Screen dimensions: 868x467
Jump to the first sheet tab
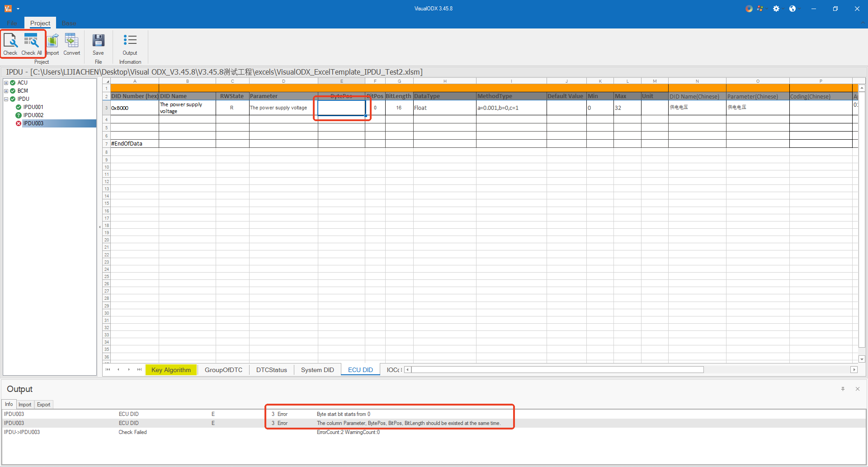108,370
